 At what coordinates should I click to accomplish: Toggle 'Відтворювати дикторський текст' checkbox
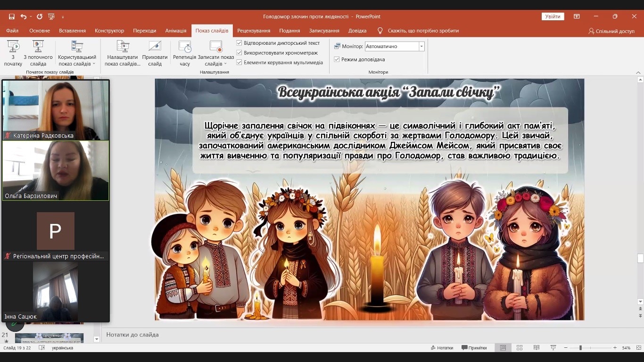[239, 43]
